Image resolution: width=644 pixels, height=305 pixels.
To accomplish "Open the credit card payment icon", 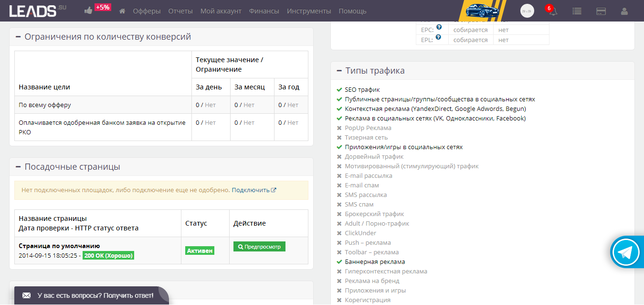I will tap(601, 11).
